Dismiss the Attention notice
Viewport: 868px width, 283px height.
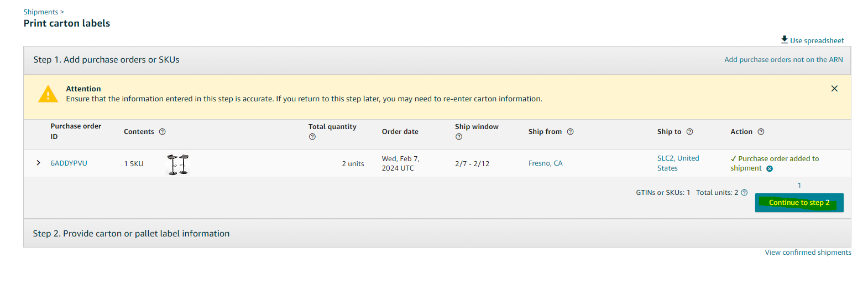pos(834,89)
